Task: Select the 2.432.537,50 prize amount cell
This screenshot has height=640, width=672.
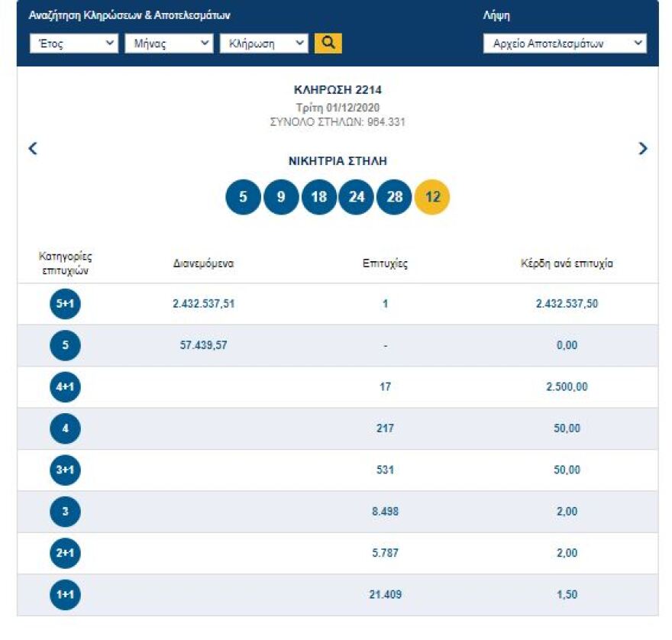Action: pos(567,303)
